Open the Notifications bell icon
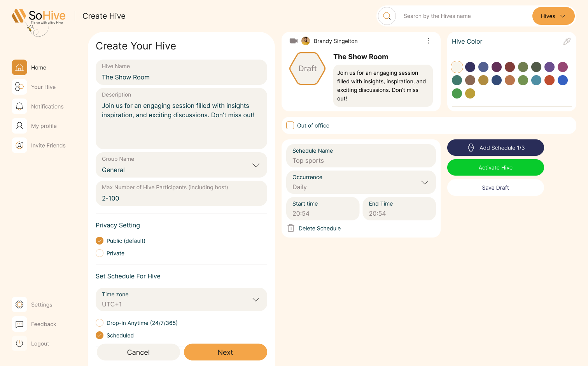 click(19, 106)
